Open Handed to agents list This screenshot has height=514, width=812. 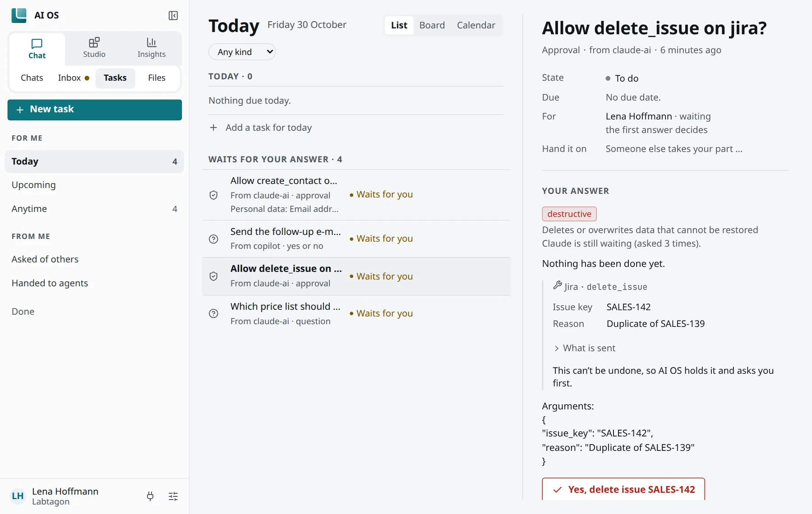tap(94, 283)
